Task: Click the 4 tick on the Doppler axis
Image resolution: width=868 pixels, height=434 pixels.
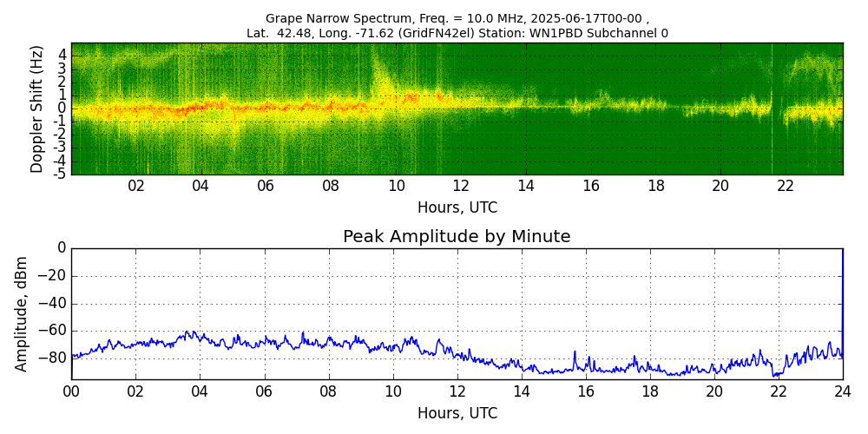Action: 62,54
